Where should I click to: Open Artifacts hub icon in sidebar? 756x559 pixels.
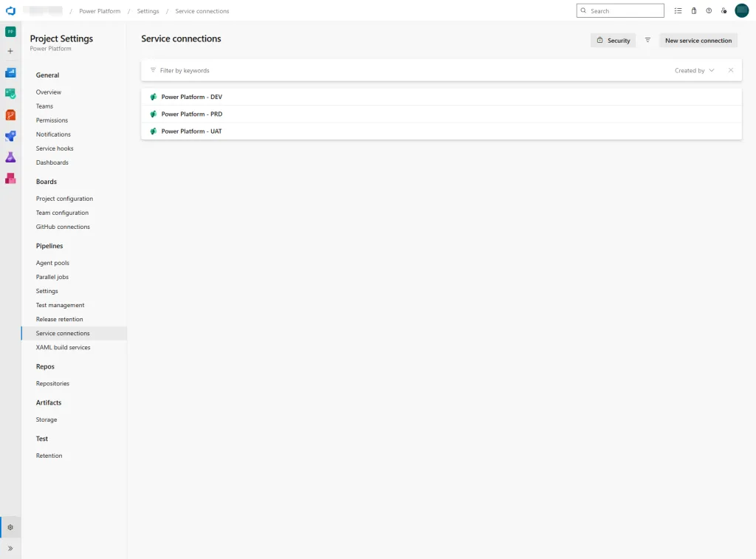[10, 179]
